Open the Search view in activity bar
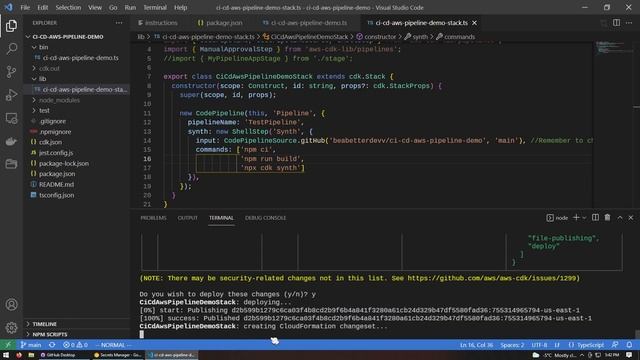 [11, 49]
